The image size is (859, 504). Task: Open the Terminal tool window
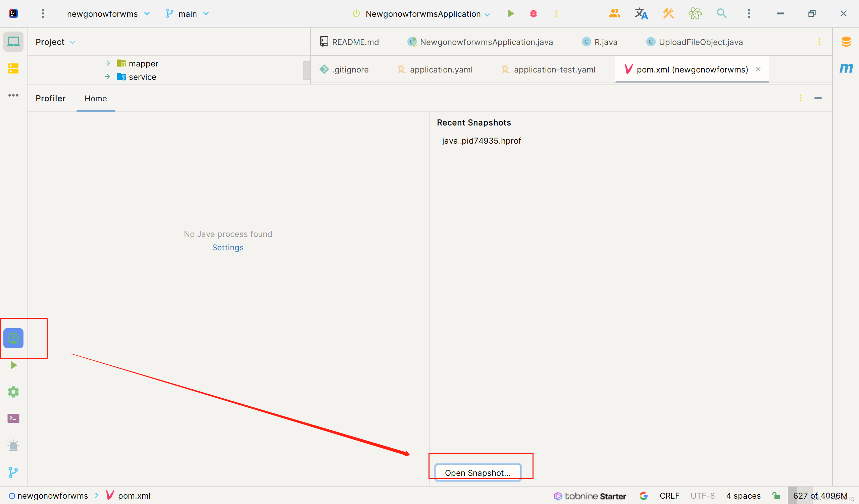point(13,418)
